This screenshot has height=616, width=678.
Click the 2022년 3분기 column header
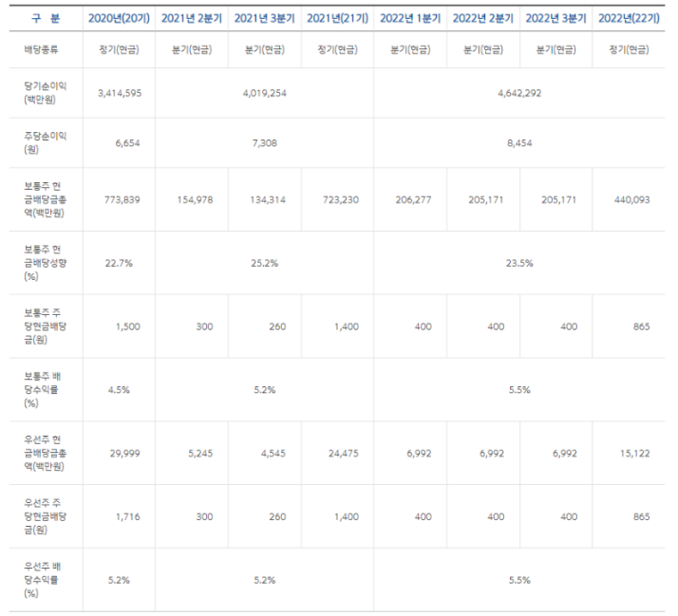[556, 19]
